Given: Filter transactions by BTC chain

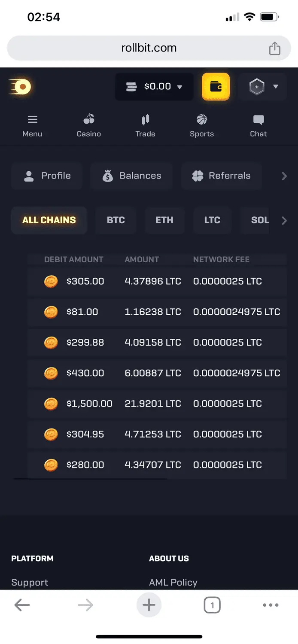Looking at the screenshot, I should [x=116, y=220].
